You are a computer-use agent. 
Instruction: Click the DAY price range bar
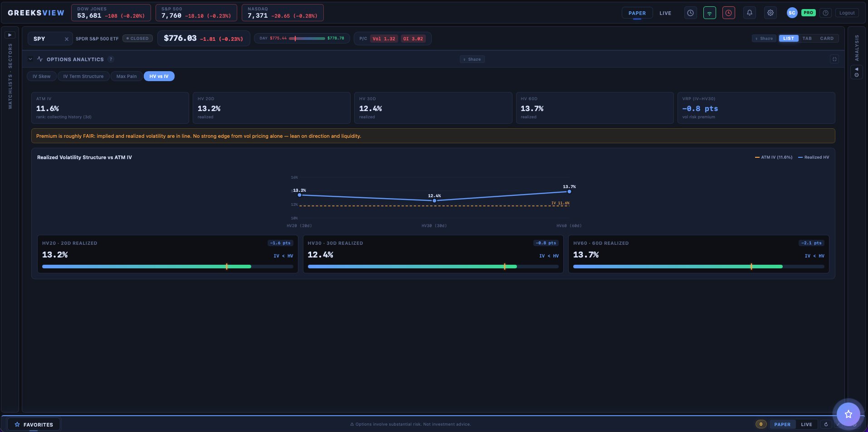tap(307, 39)
